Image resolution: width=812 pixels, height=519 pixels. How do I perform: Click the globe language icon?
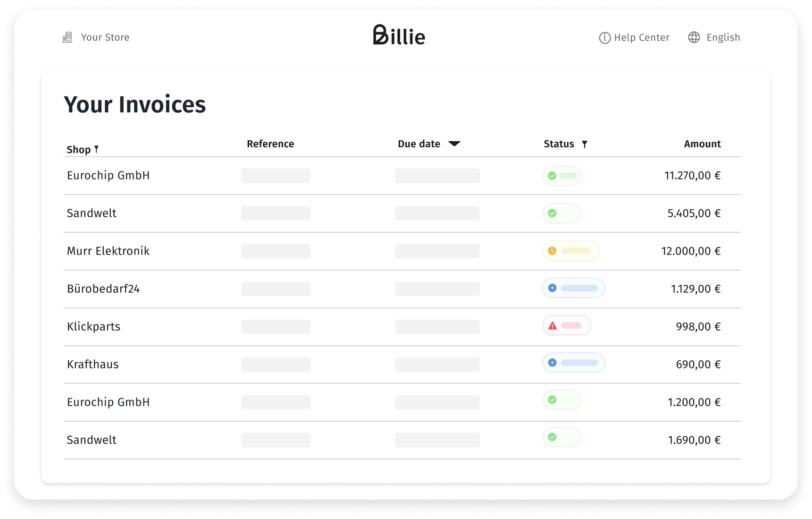(x=694, y=37)
